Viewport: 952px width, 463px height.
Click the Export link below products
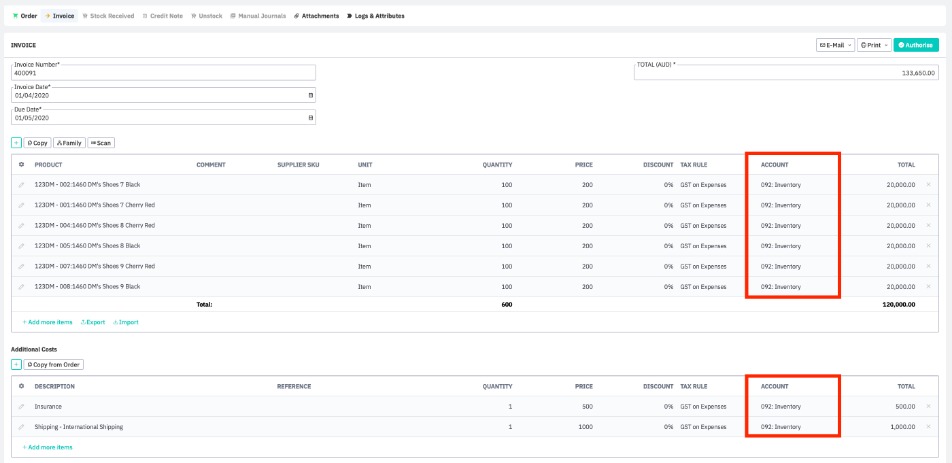(x=93, y=322)
